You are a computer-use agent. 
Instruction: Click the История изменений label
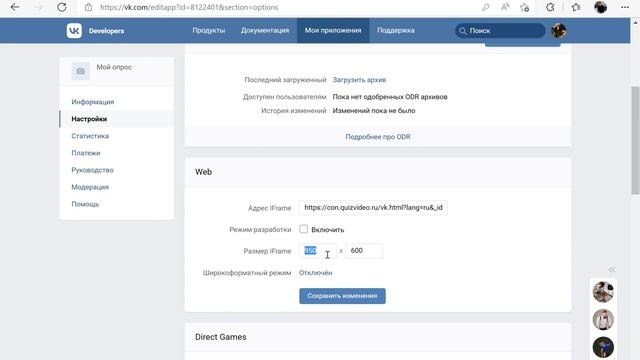coord(293,111)
